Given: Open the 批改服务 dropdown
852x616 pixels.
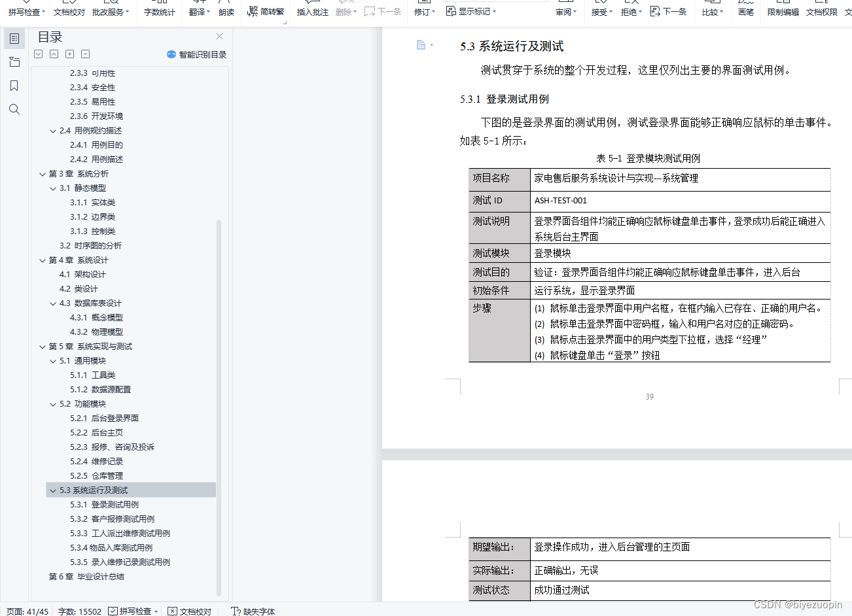Looking at the screenshot, I should [110, 12].
